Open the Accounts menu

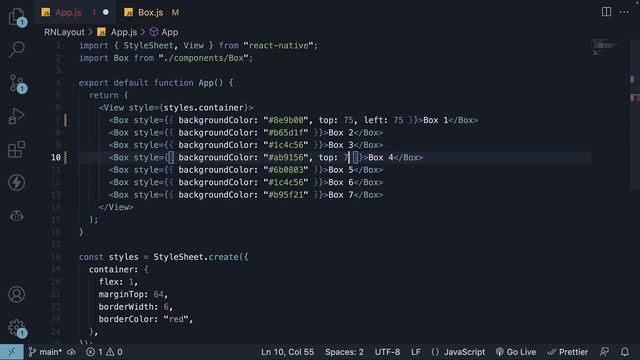pyautogui.click(x=17, y=294)
